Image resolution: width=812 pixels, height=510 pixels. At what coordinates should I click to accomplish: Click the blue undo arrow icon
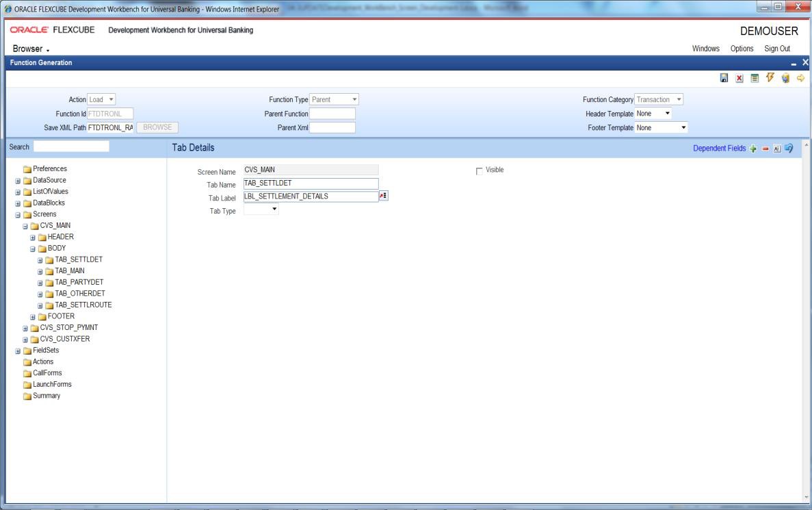click(789, 149)
